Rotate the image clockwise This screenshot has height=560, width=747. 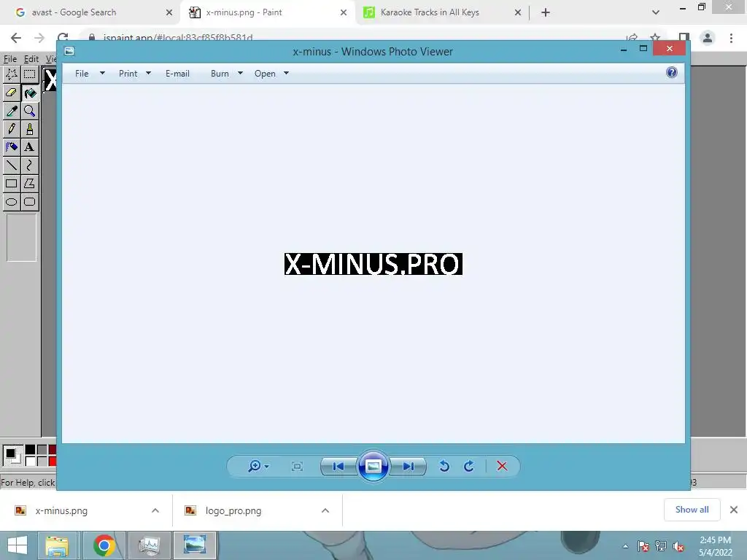(x=469, y=466)
